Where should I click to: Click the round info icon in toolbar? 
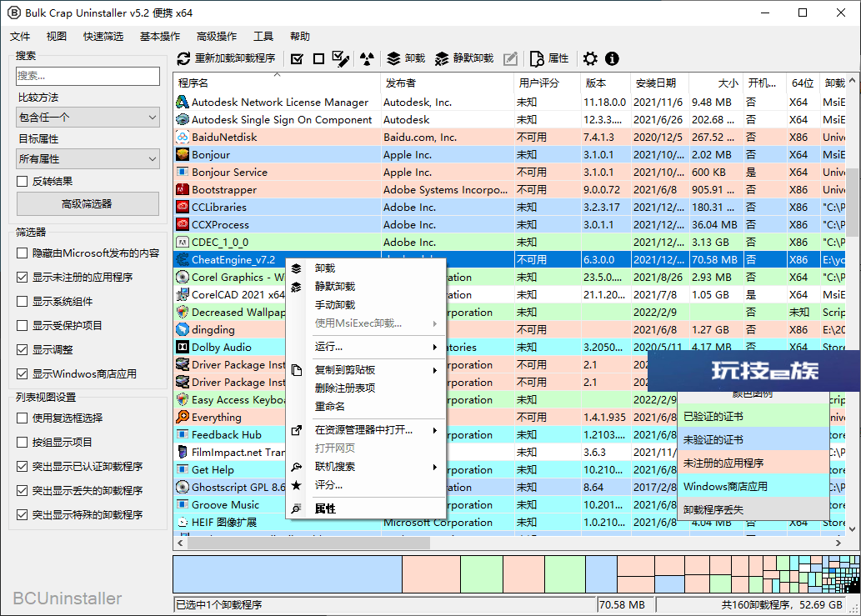pyautogui.click(x=612, y=58)
